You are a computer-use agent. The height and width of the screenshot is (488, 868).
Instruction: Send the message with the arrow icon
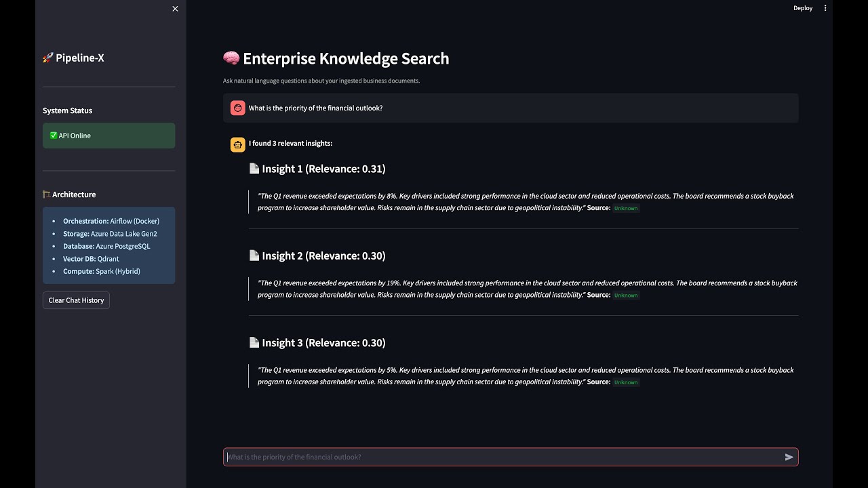[x=789, y=457]
